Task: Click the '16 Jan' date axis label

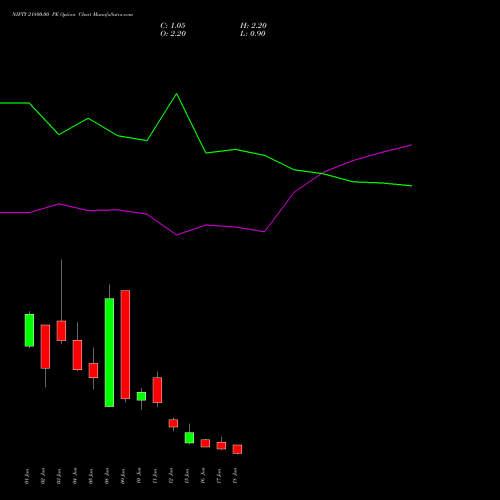Action: [x=203, y=476]
